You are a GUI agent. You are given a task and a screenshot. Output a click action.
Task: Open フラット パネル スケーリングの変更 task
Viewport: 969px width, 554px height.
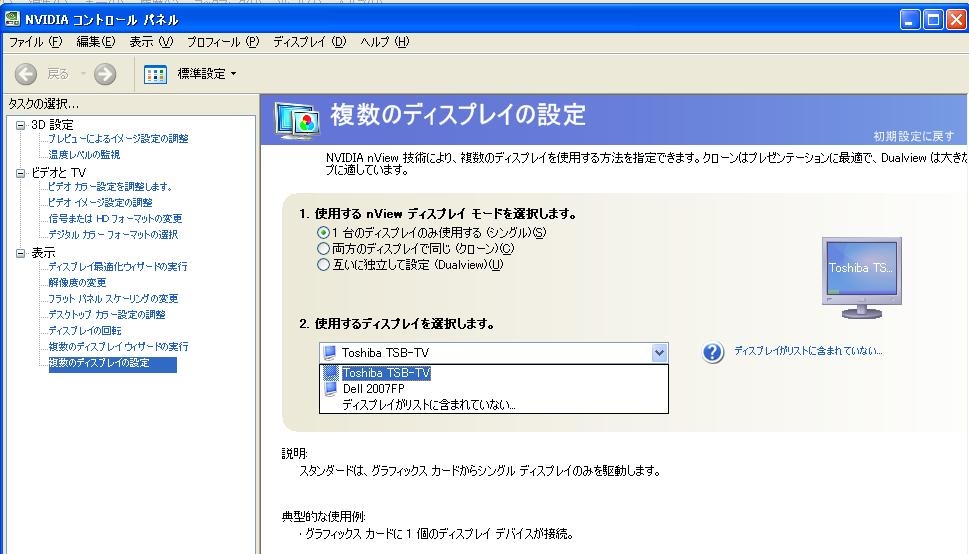[x=113, y=299]
